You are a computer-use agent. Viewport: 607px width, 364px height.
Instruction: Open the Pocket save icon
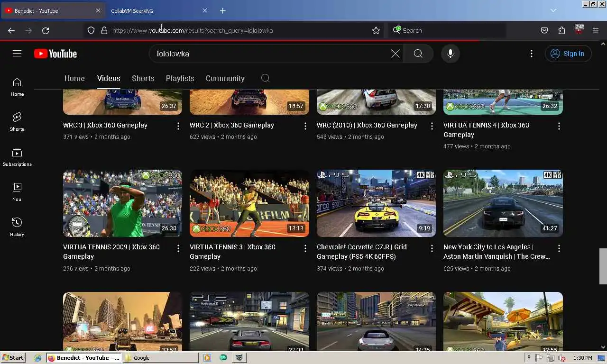coord(544,30)
